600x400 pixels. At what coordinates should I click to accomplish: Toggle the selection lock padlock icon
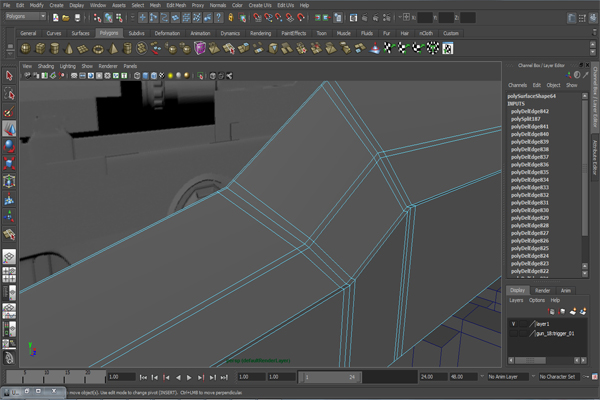coord(231,18)
